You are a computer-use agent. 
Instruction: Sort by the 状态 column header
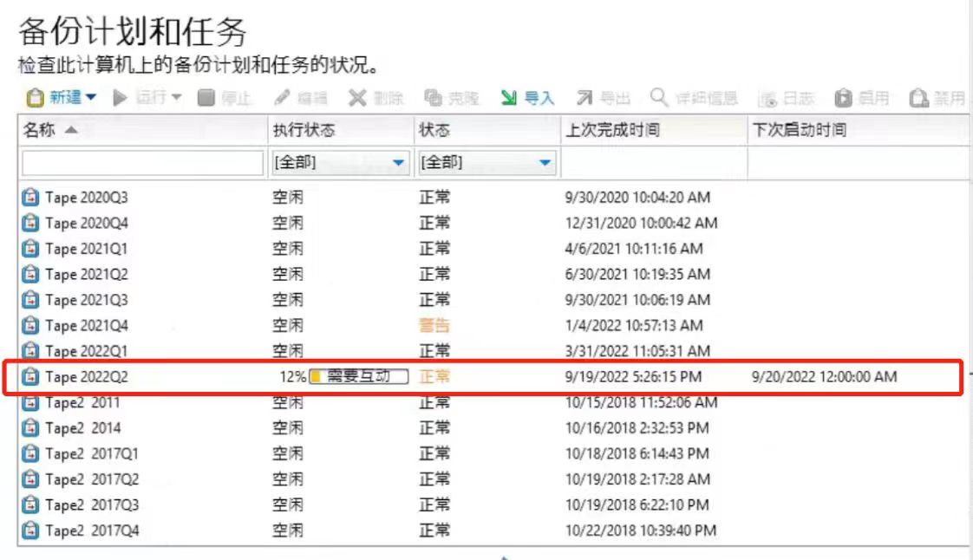pyautogui.click(x=487, y=130)
